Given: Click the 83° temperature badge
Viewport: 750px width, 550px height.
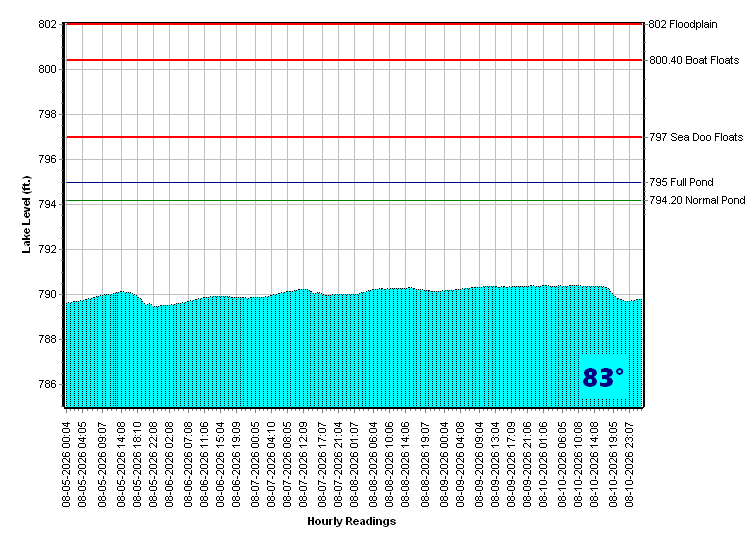Looking at the screenshot, I should [603, 377].
